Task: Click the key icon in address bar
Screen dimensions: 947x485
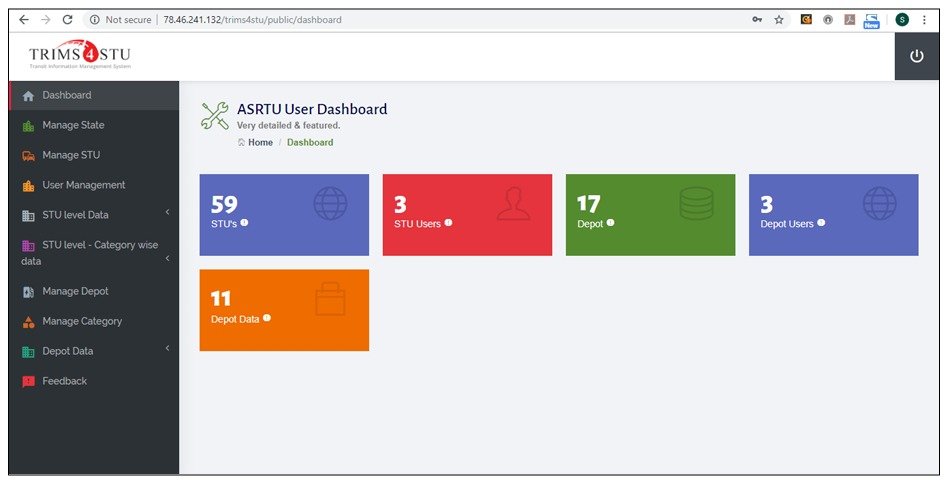Action: (x=757, y=19)
